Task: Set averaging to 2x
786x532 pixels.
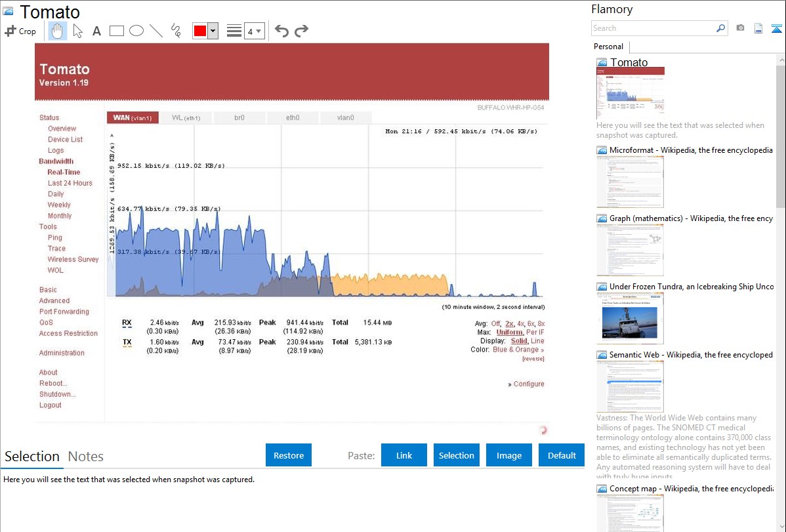Action: pos(509,324)
